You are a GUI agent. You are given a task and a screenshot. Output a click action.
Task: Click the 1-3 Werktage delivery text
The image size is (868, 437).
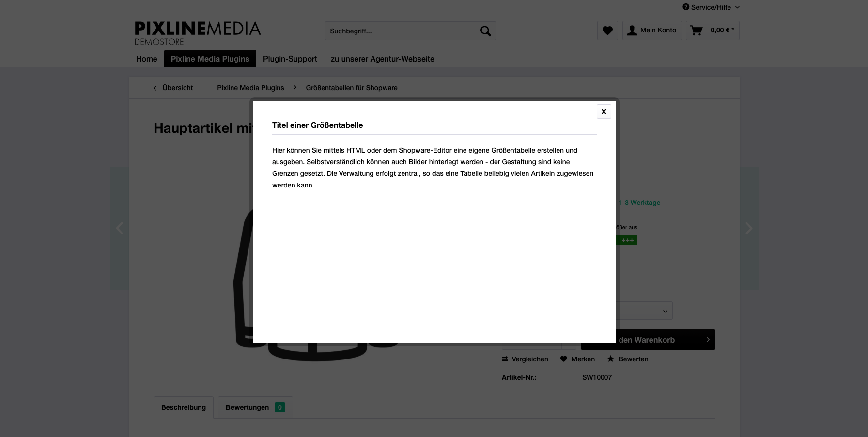[x=639, y=203]
